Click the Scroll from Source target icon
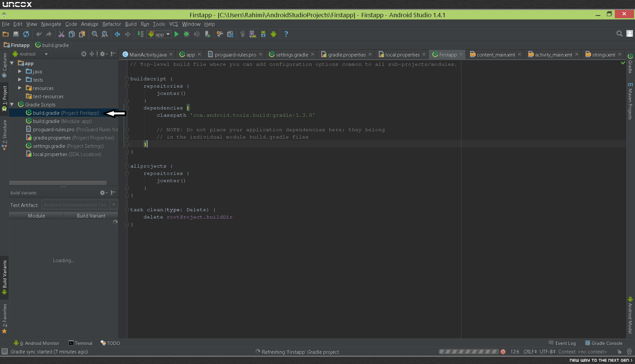 [84, 54]
